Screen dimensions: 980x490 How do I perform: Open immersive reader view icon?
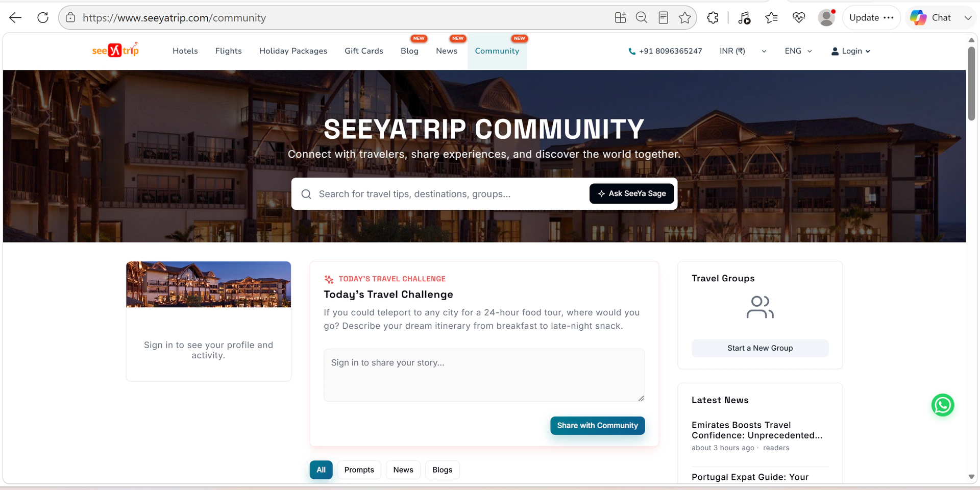663,18
